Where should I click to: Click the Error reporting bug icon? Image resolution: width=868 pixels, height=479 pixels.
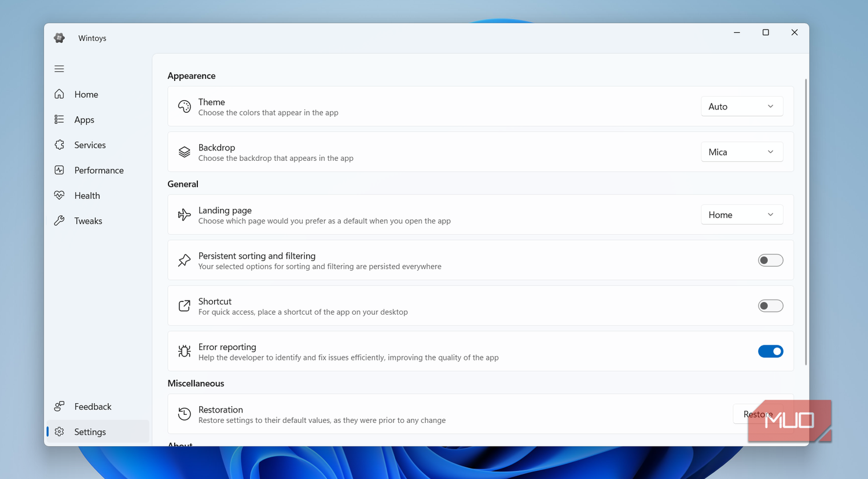(x=184, y=351)
